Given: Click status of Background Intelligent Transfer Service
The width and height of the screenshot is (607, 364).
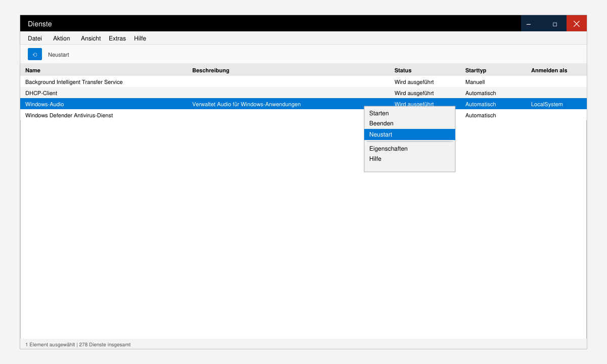Looking at the screenshot, I should pyautogui.click(x=414, y=82).
